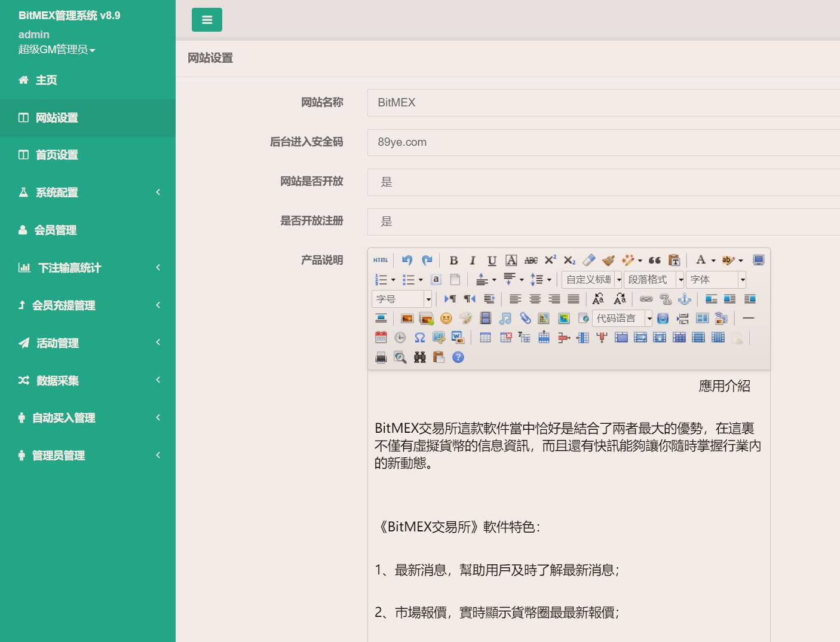Image resolution: width=840 pixels, height=642 pixels.
Task: Preview content with the magnifier icon
Action: coord(400,357)
